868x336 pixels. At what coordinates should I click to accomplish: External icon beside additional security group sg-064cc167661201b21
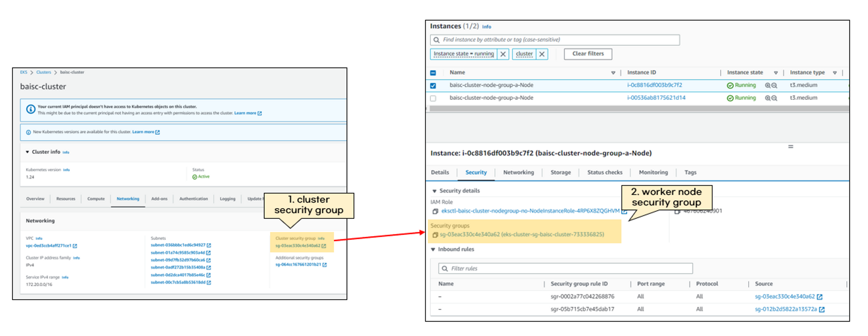[x=325, y=264]
